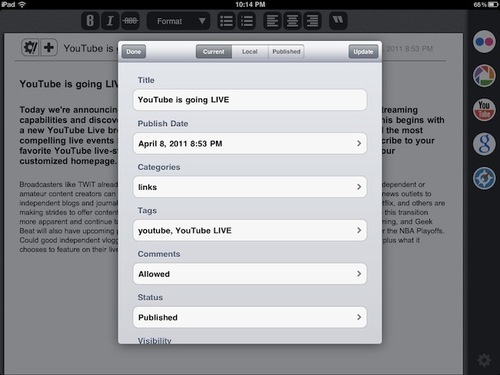Edit the Title field
500x375 pixels.
coord(250,100)
